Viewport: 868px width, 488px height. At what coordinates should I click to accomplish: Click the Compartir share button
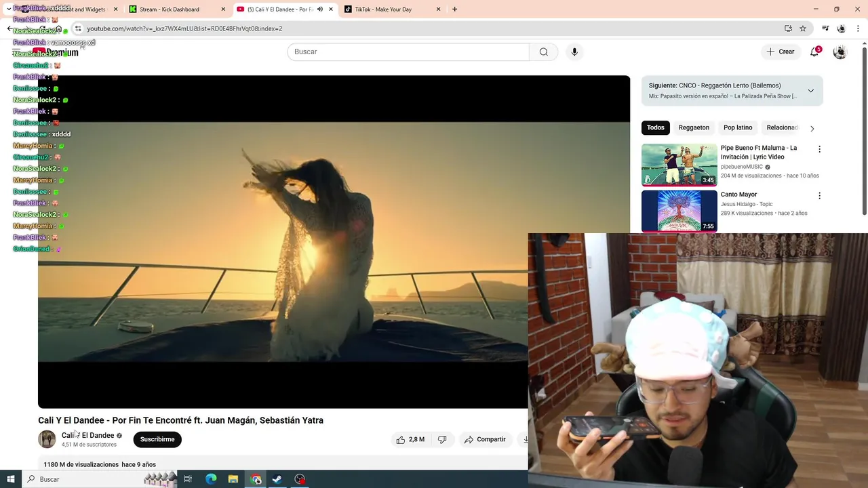tap(485, 439)
